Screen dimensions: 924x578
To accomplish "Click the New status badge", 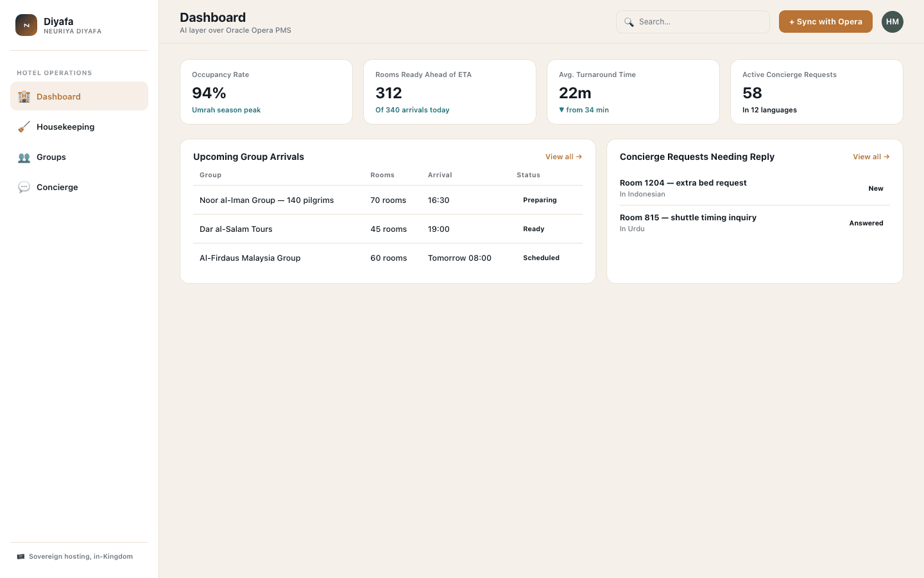I will pos(876,189).
